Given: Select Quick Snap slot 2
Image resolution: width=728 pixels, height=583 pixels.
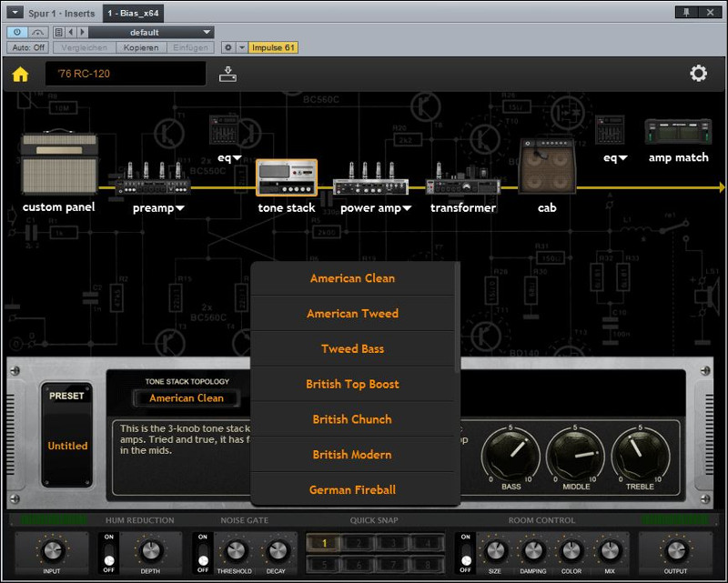Looking at the screenshot, I should coord(359,543).
